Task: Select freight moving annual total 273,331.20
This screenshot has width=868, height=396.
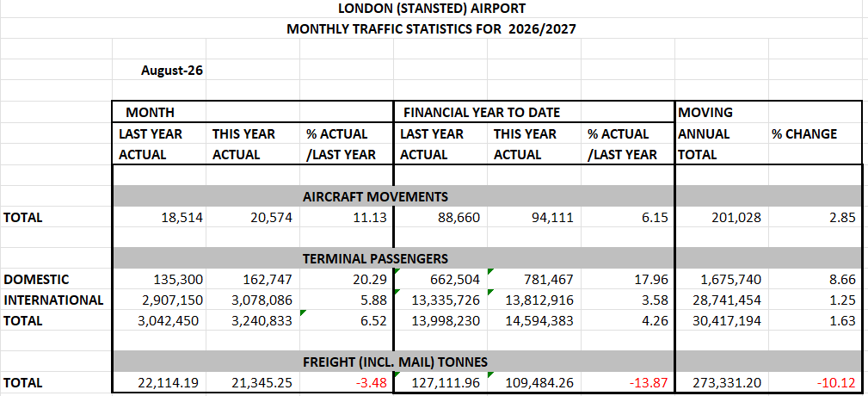Action: (x=721, y=383)
